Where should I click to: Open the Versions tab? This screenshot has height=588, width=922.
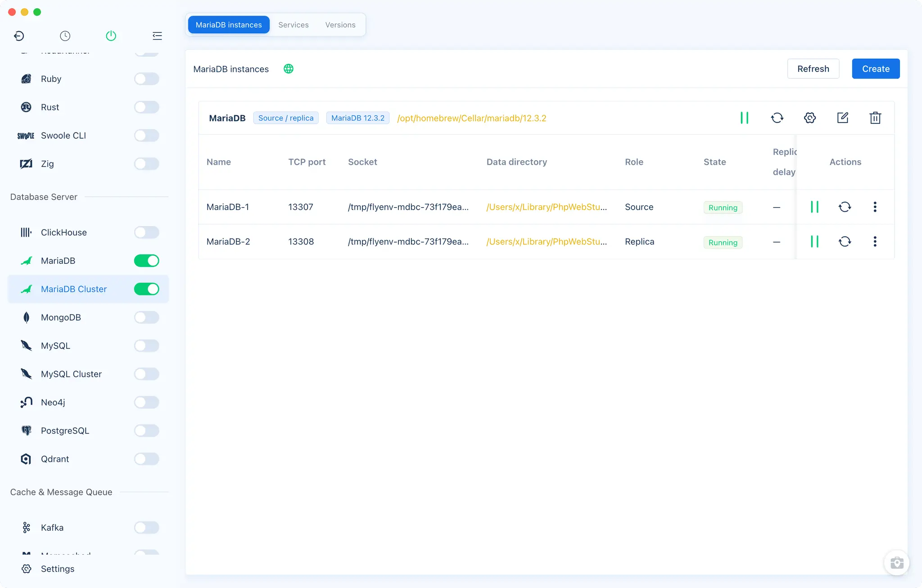coord(340,25)
